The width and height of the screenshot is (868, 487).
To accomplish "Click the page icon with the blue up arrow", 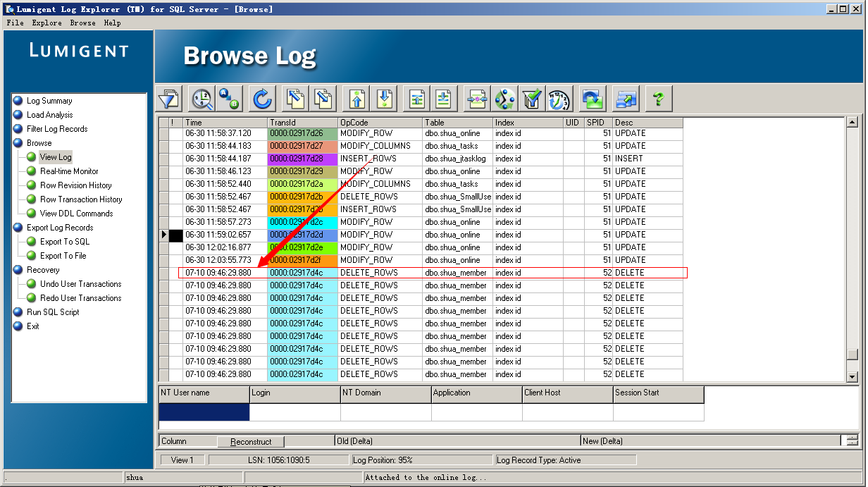I will [357, 99].
